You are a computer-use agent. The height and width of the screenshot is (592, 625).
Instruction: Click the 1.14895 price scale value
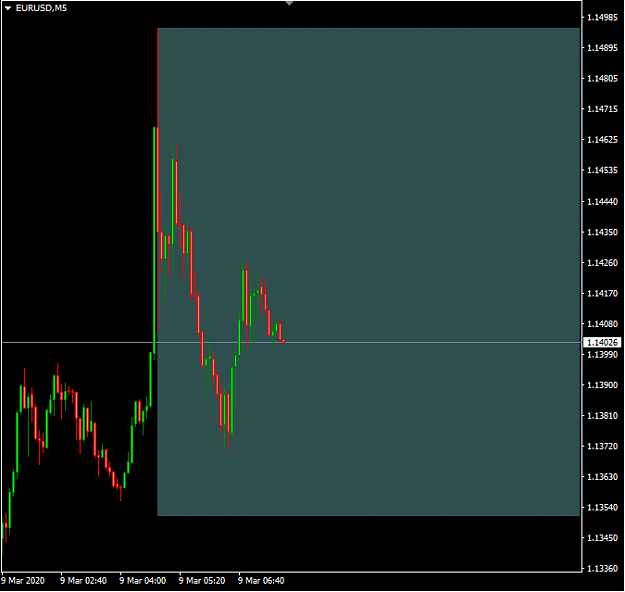pyautogui.click(x=602, y=48)
